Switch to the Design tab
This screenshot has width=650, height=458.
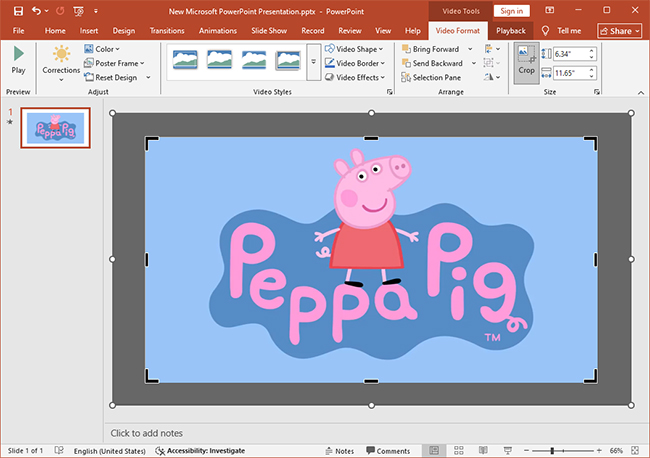point(124,31)
